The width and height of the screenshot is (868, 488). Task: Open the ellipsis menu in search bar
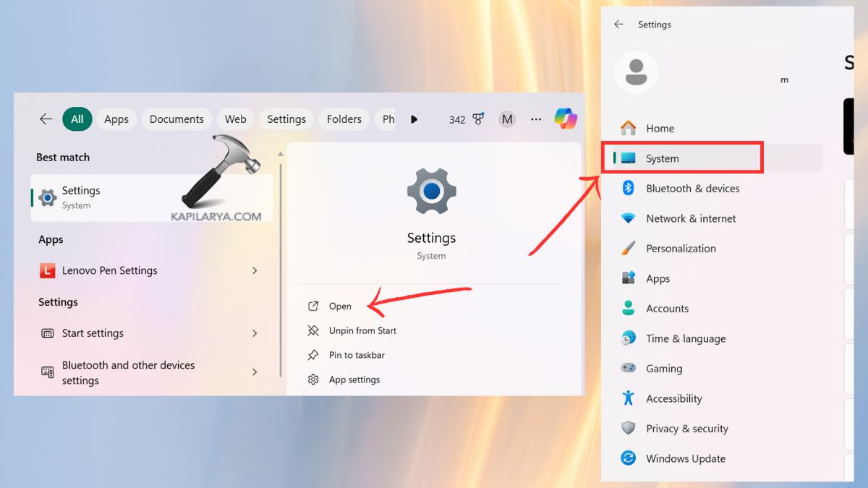(535, 119)
